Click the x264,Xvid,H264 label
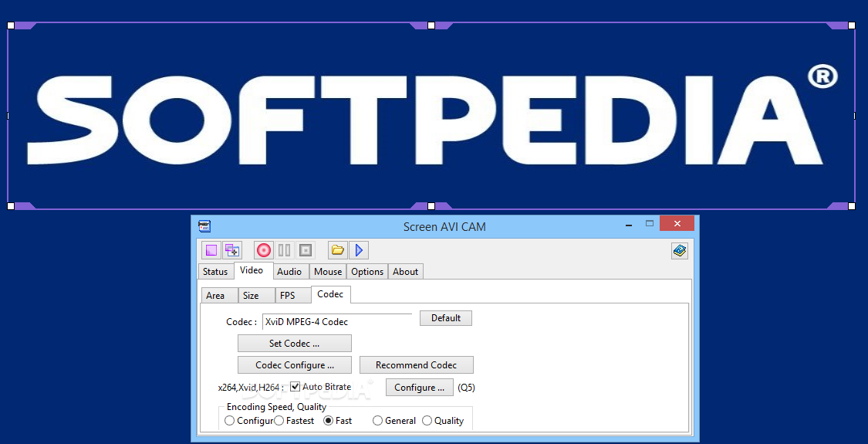The height and width of the screenshot is (444, 868). point(251,388)
